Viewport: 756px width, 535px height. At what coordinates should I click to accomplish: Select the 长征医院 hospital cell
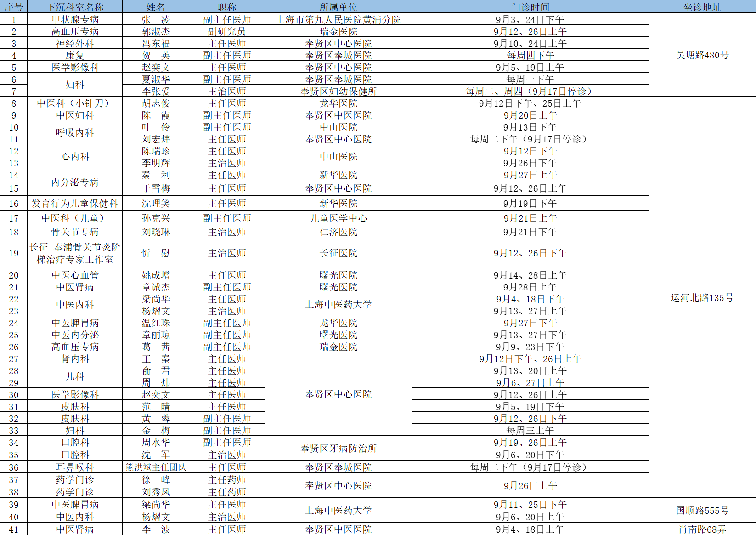point(339,253)
